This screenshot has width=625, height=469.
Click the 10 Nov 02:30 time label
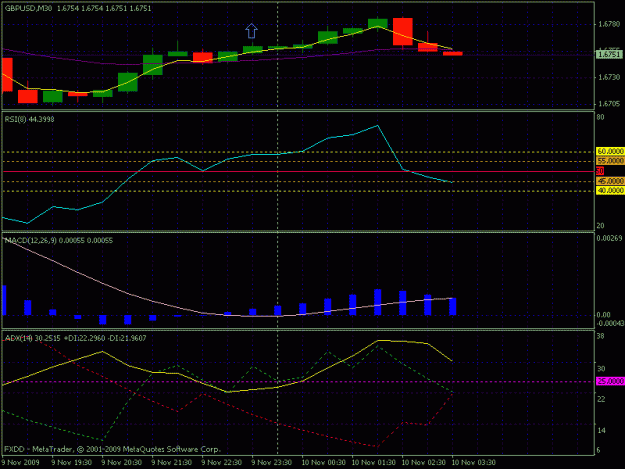[x=423, y=463]
